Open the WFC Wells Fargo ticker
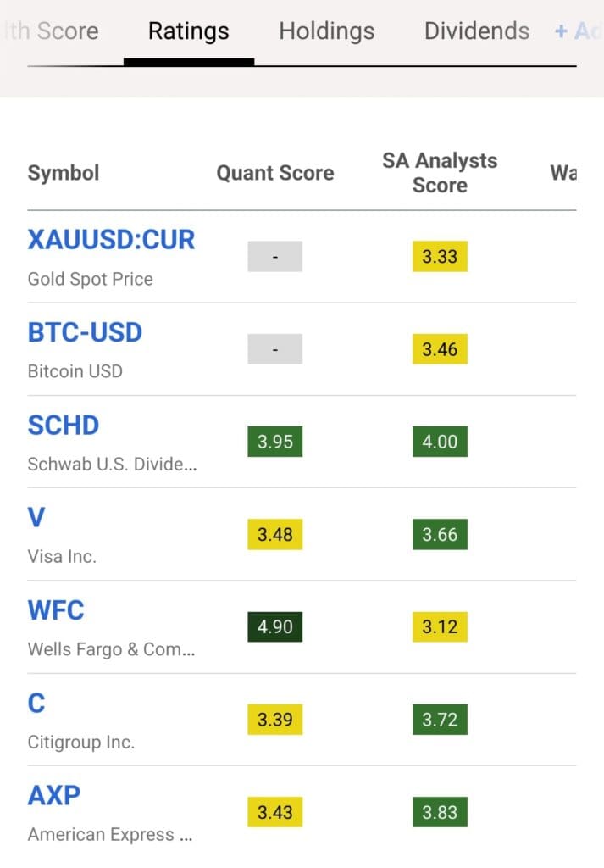This screenshot has height=868, width=604. click(x=57, y=610)
